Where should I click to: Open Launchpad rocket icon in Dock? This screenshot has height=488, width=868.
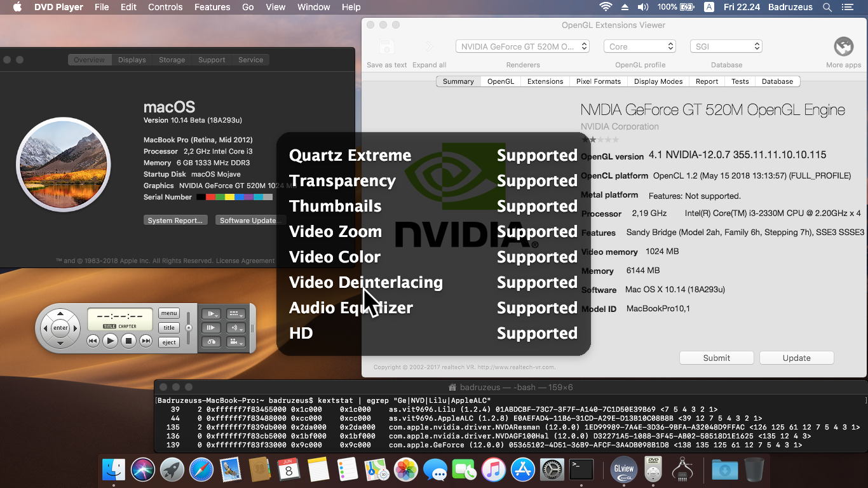pos(172,470)
